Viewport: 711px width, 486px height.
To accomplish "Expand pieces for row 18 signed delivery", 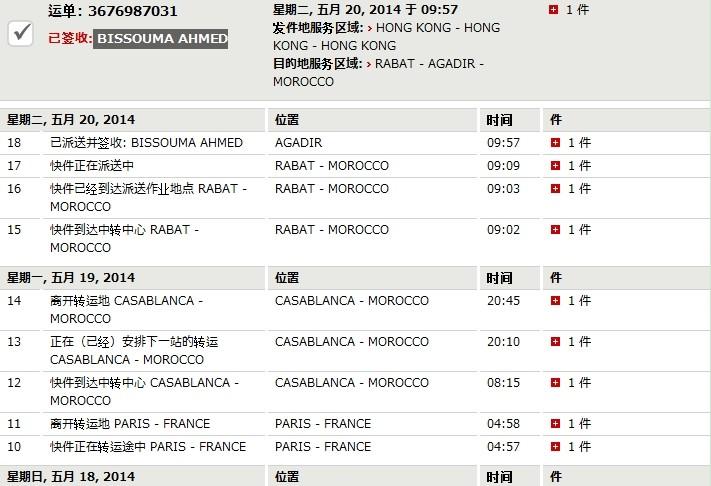I will coord(556,143).
